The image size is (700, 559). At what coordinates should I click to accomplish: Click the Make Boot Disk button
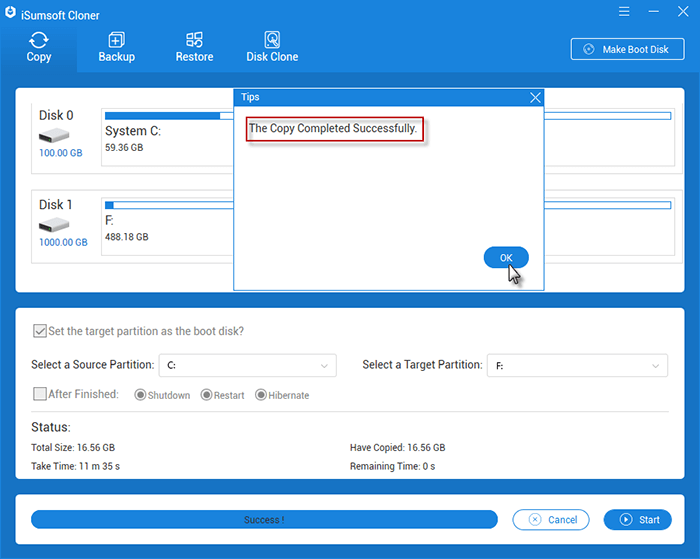[x=626, y=49]
